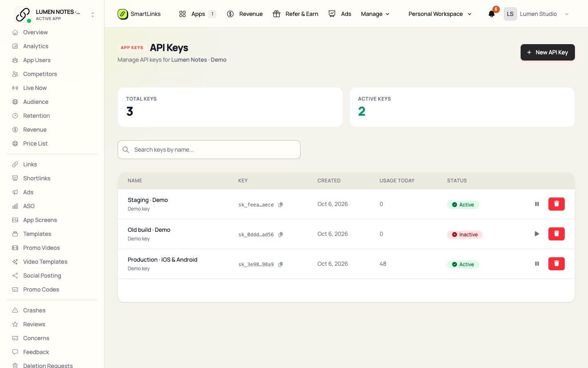The width and height of the screenshot is (588, 368).
Task: Click the SmartLinks logo
Action: click(139, 14)
